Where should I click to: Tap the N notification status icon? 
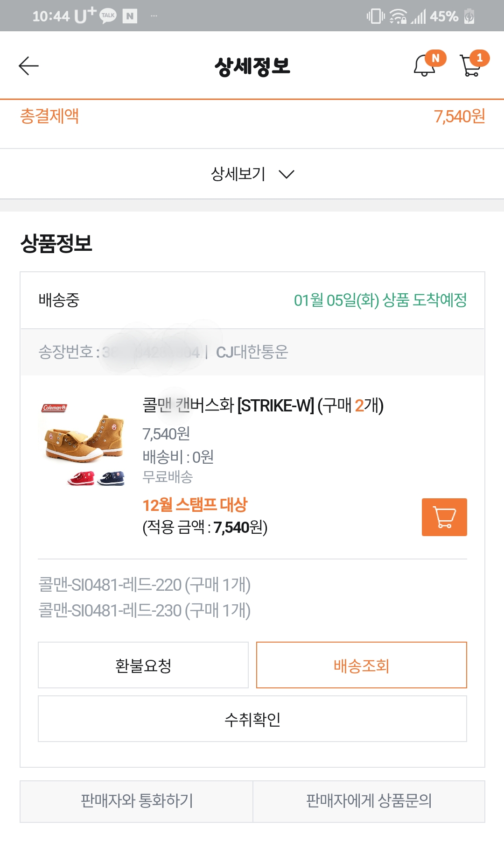(130, 16)
